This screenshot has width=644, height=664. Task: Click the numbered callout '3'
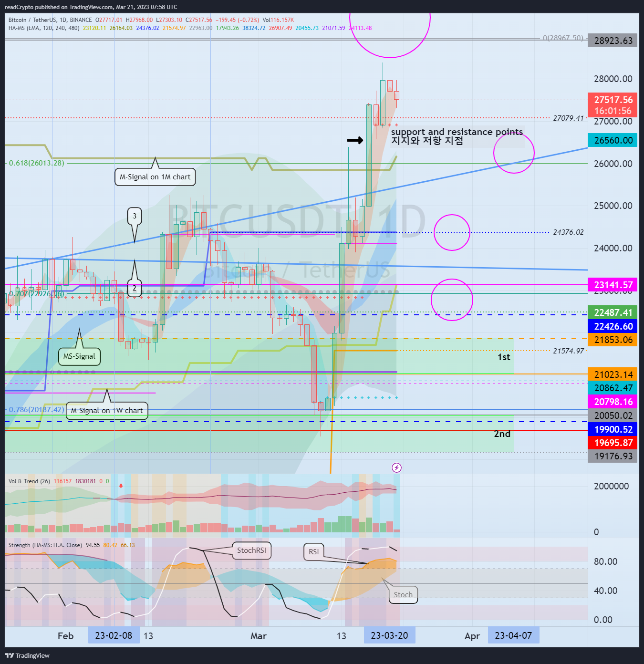coord(135,216)
